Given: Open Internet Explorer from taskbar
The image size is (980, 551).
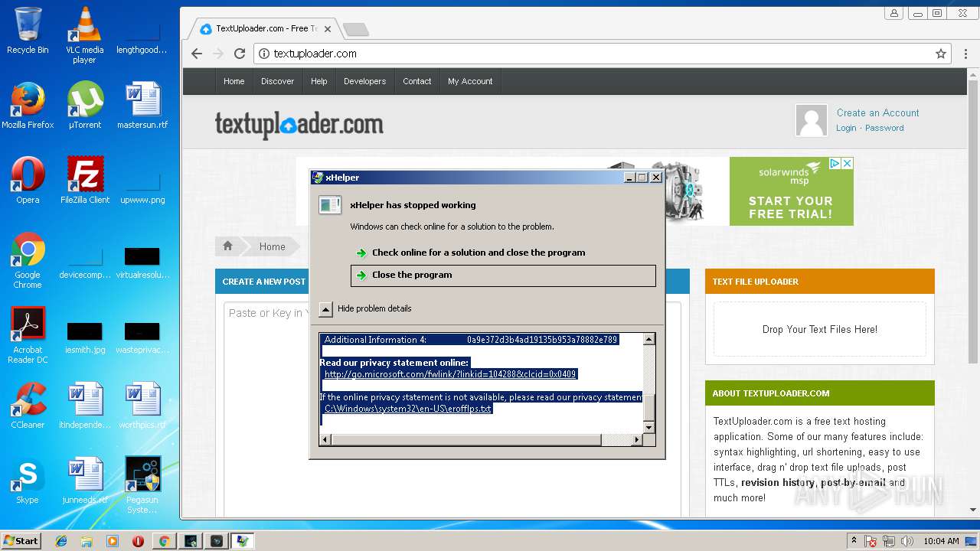Looking at the screenshot, I should click(x=61, y=541).
